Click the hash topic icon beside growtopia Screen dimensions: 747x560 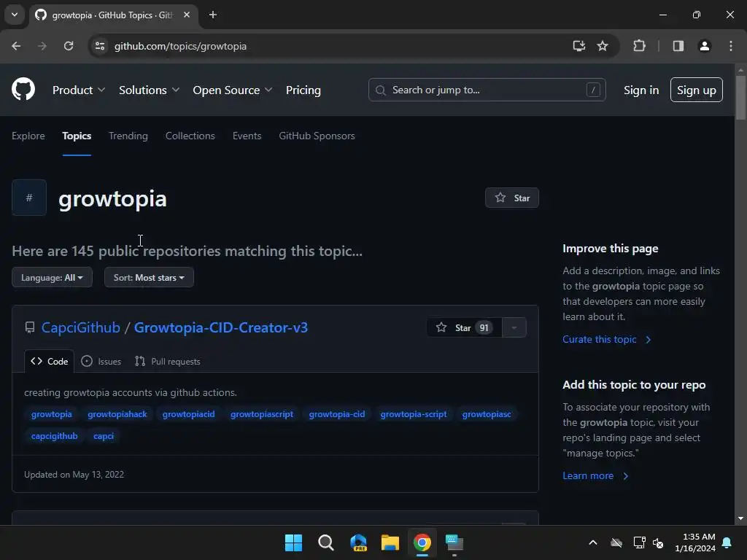29,198
